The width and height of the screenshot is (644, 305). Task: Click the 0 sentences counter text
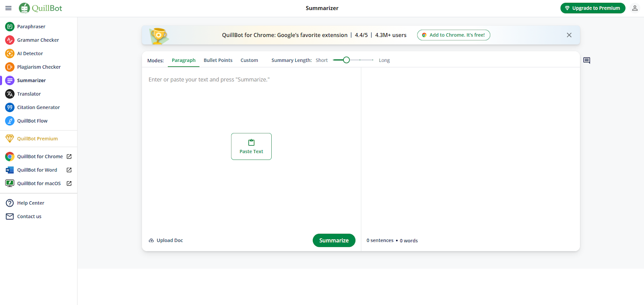tap(380, 240)
